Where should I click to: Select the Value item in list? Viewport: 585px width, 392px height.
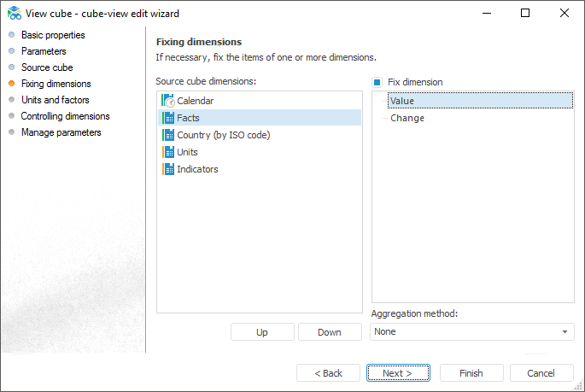click(x=401, y=101)
